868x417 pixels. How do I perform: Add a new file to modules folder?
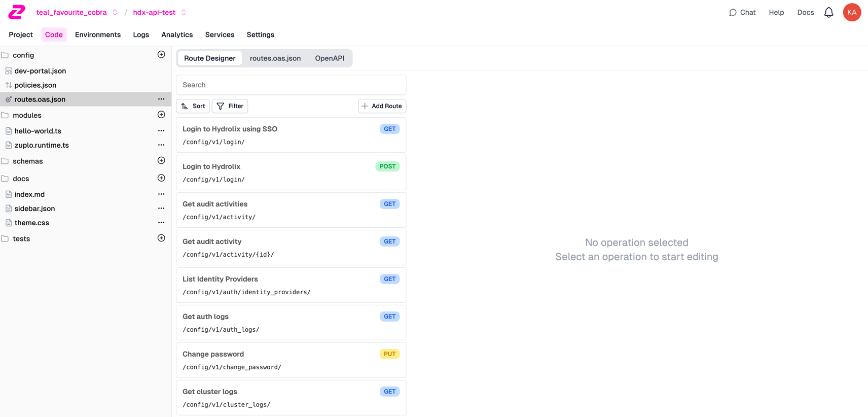161,115
